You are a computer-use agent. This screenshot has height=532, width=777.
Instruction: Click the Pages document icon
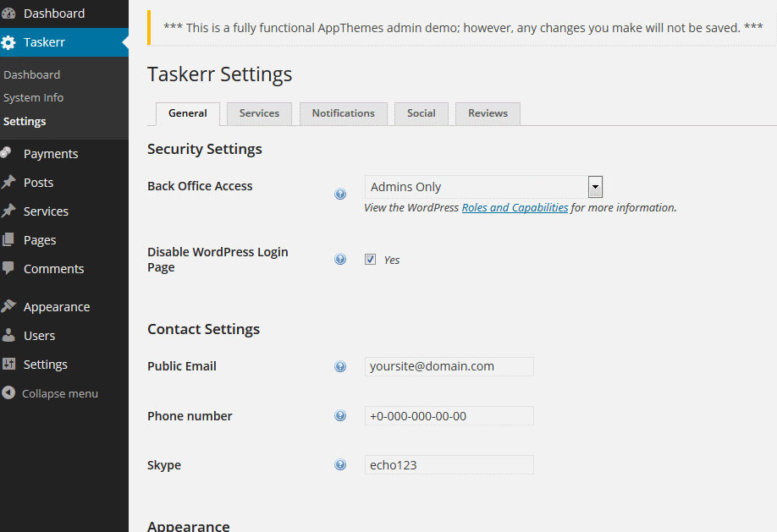[x=8, y=239]
